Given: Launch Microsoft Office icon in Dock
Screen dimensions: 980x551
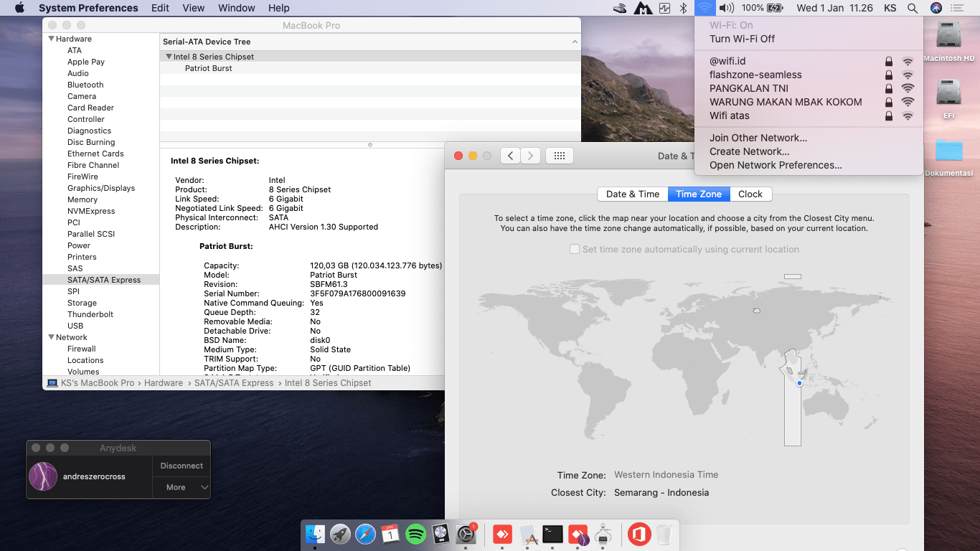Looking at the screenshot, I should pyautogui.click(x=639, y=534).
